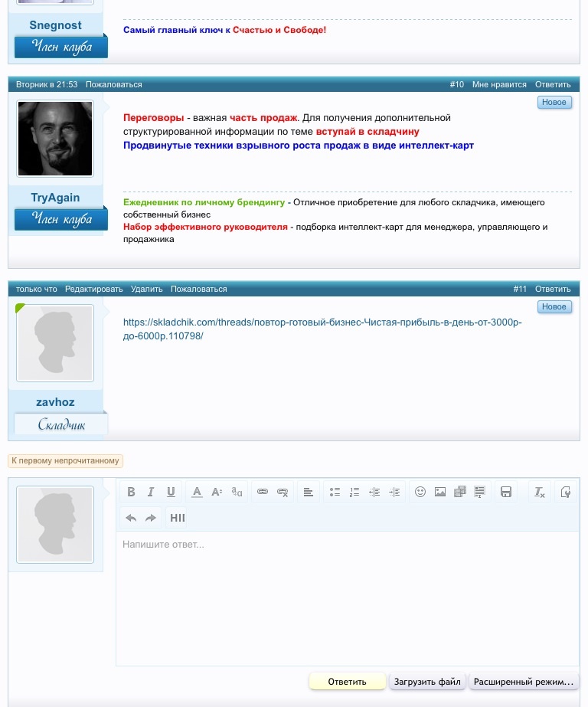Open the text alignment option
This screenshot has height=707, width=588.
[309, 492]
